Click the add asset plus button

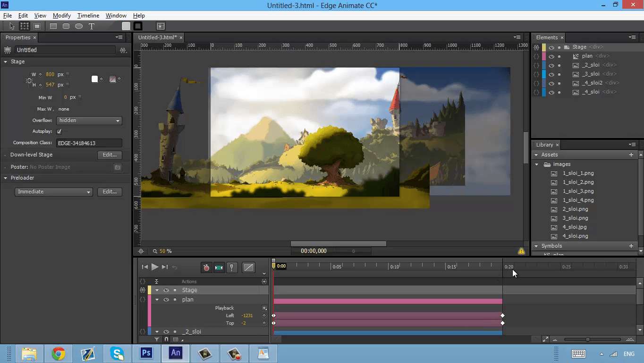click(631, 155)
